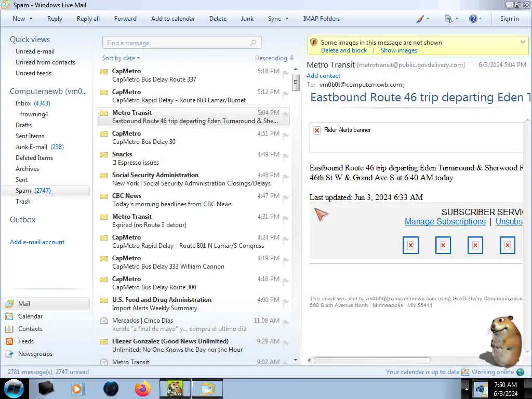Click the calendar status icon in status bar
The width and height of the screenshot is (532, 399).
point(465,372)
